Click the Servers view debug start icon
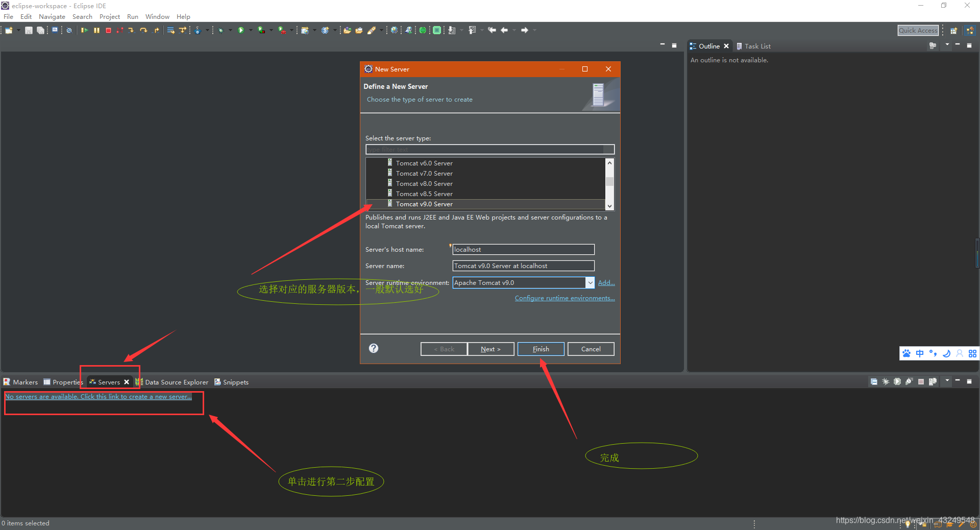980x530 pixels. (x=886, y=381)
